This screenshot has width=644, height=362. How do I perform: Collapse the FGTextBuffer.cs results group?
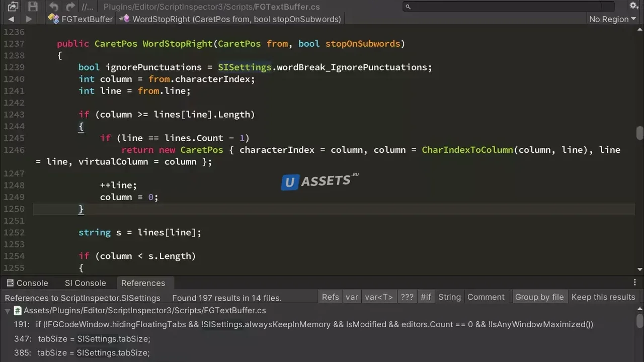(x=7, y=311)
